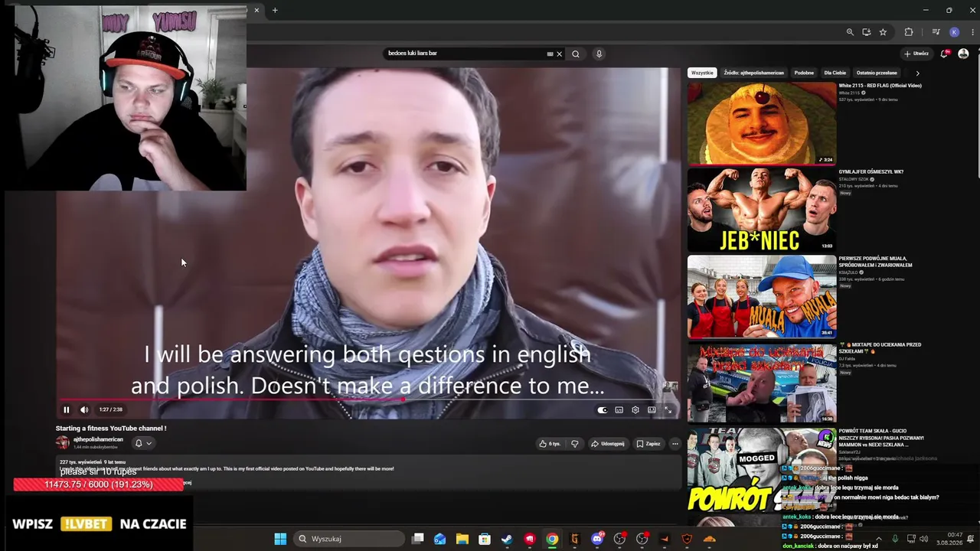The height and width of the screenshot is (551, 980).
Task: Open Microsoft Store from the taskbar
Action: pos(485,539)
